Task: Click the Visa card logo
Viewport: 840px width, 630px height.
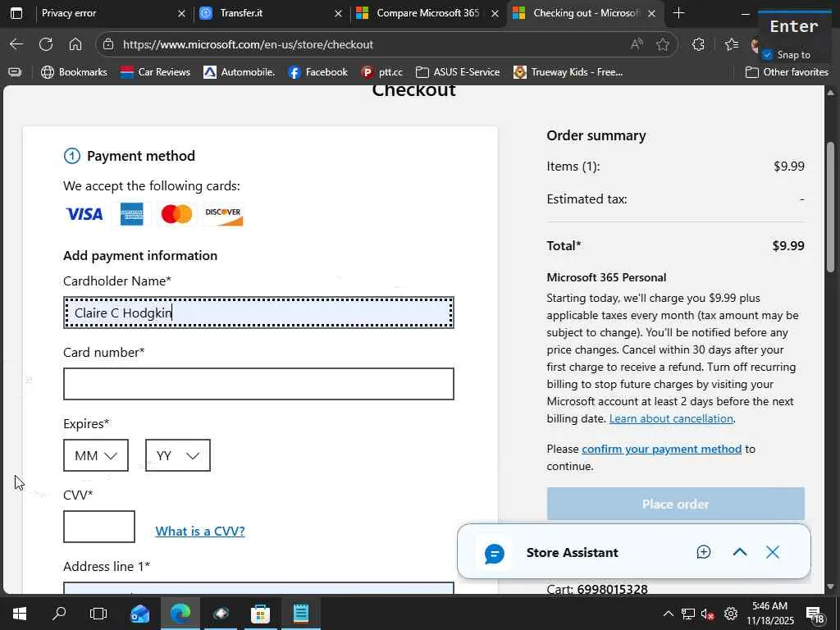Action: pos(84,214)
